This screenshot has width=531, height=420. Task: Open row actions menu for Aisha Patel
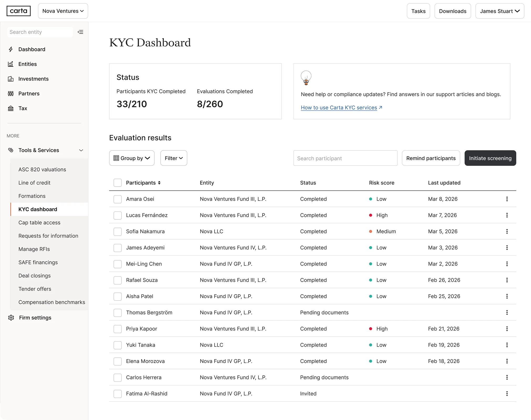point(507,296)
